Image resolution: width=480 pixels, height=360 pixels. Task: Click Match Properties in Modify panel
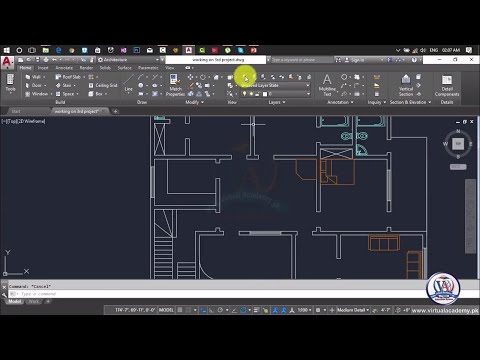[175, 85]
